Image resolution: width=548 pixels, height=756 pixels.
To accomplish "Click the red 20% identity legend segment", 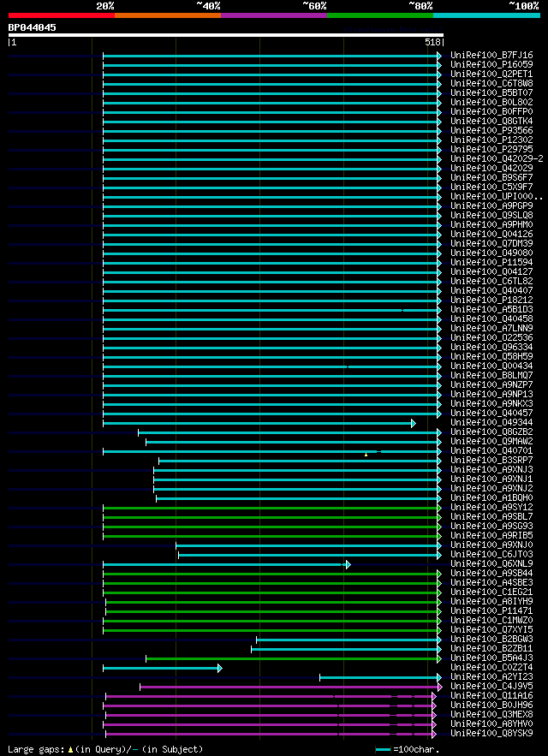I will point(62,15).
